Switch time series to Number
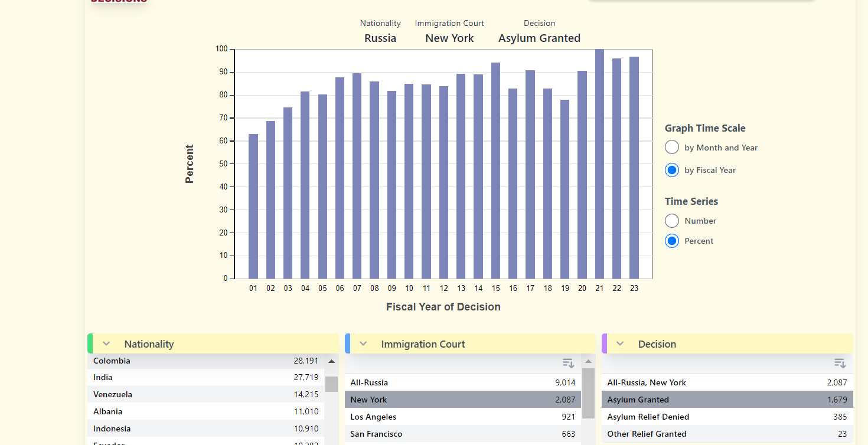 click(672, 221)
